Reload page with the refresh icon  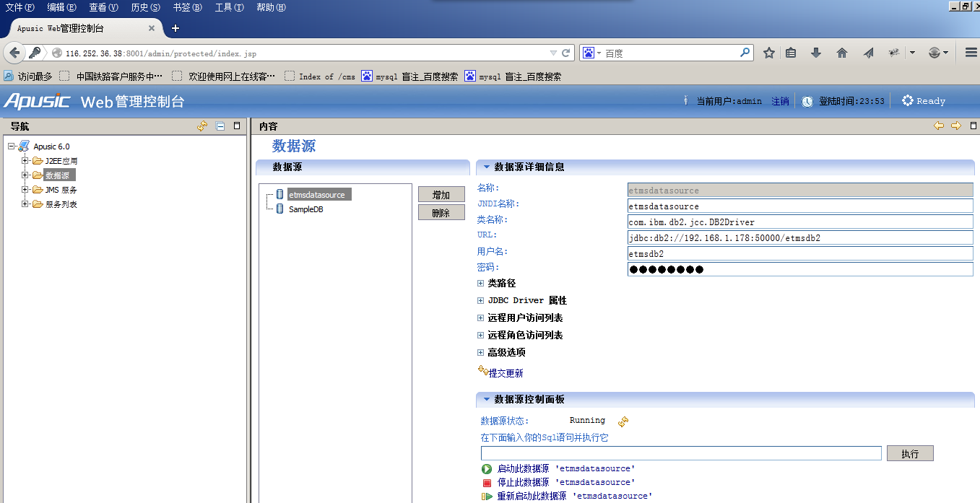coord(567,53)
